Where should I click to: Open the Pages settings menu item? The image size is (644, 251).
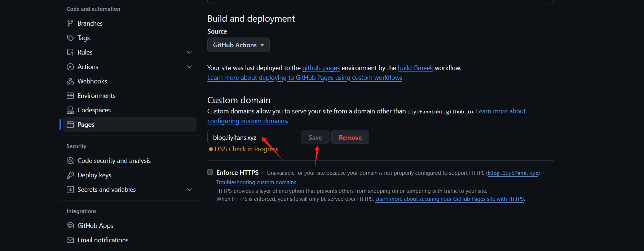(x=86, y=125)
